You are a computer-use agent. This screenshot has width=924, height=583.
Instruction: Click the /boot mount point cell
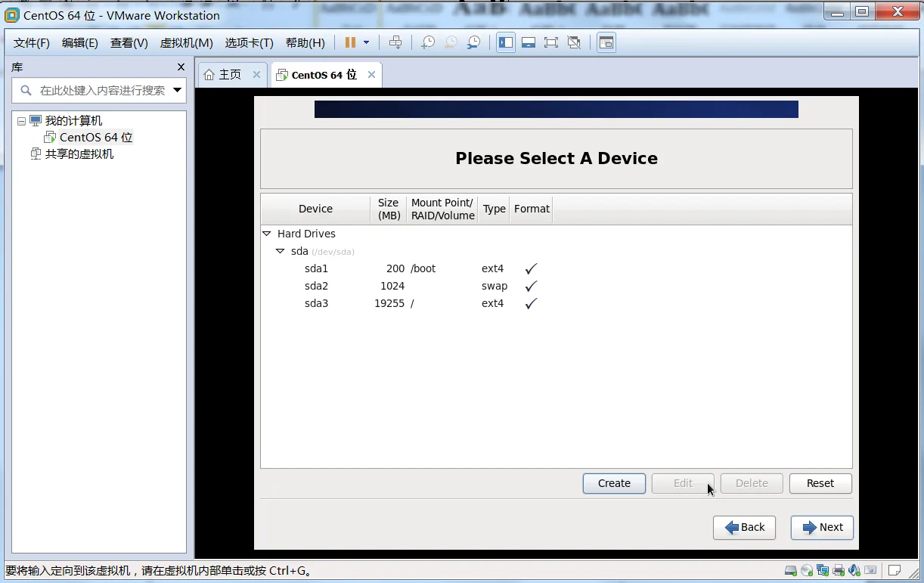423,268
